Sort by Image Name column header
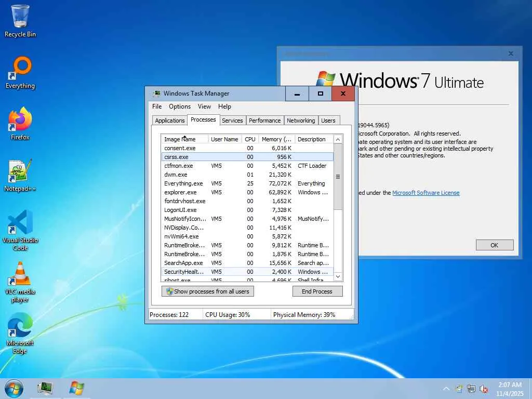 coord(184,139)
